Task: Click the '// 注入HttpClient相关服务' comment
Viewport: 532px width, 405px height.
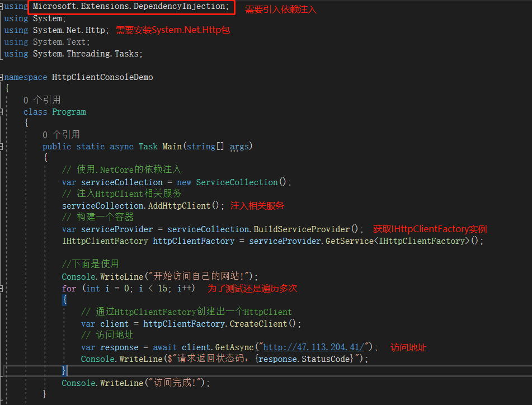Action: (121, 194)
